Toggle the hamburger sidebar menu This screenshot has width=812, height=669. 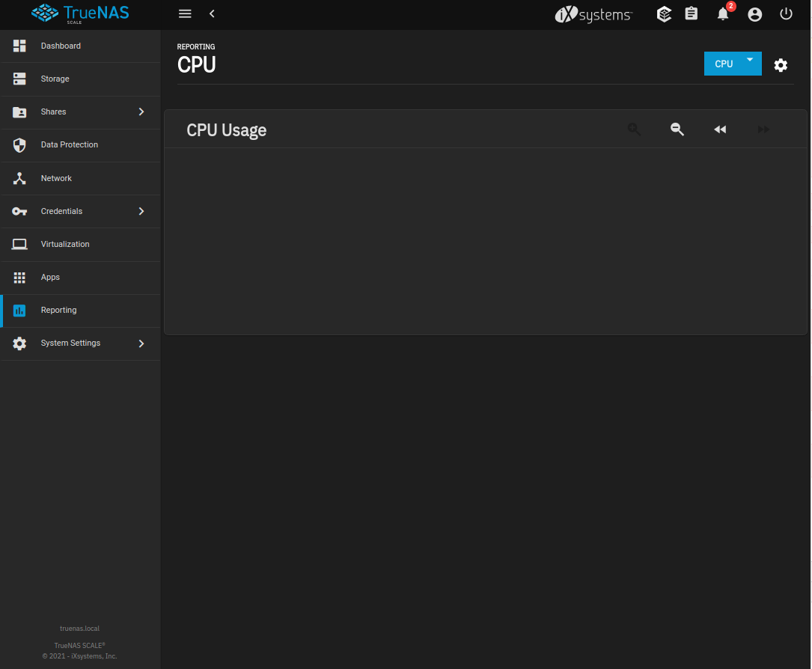185,14
